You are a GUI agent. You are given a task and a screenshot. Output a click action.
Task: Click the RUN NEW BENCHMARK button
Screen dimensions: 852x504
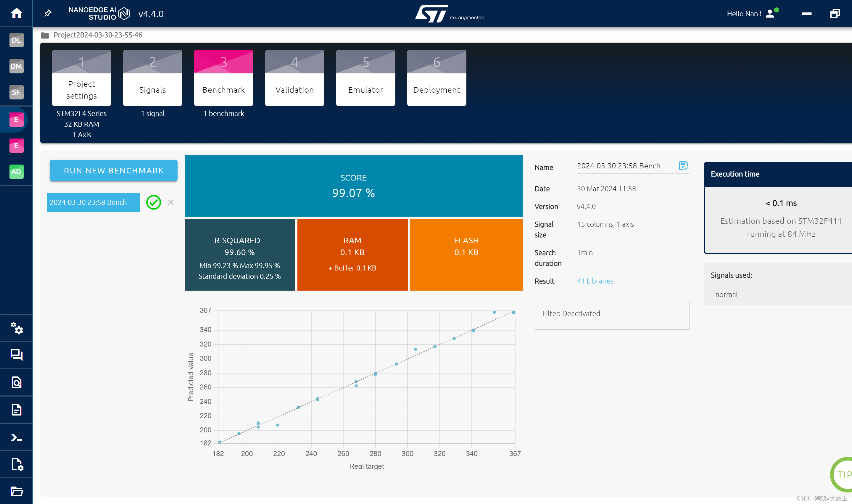point(113,170)
